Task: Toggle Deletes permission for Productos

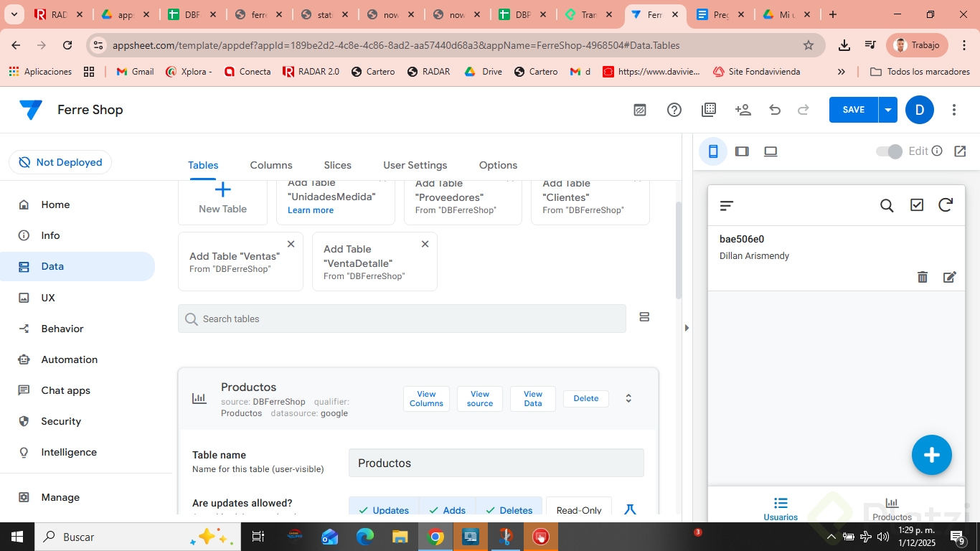Action: point(509,510)
